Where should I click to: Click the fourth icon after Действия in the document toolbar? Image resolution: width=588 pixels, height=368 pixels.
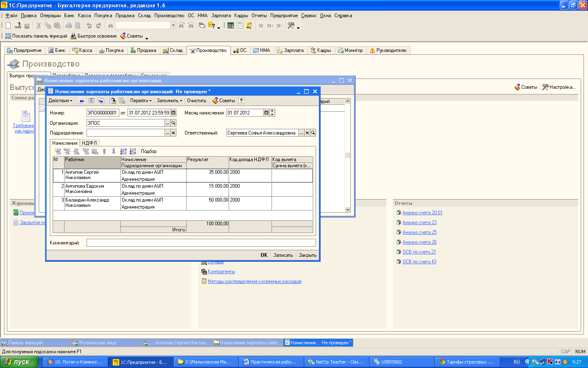pos(113,101)
